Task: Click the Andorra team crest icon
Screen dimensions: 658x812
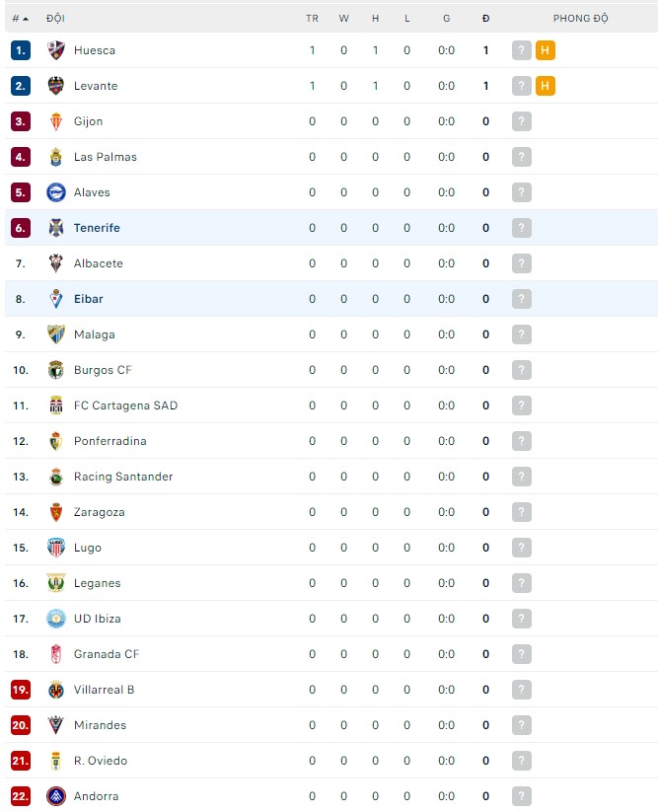Action: click(56, 796)
